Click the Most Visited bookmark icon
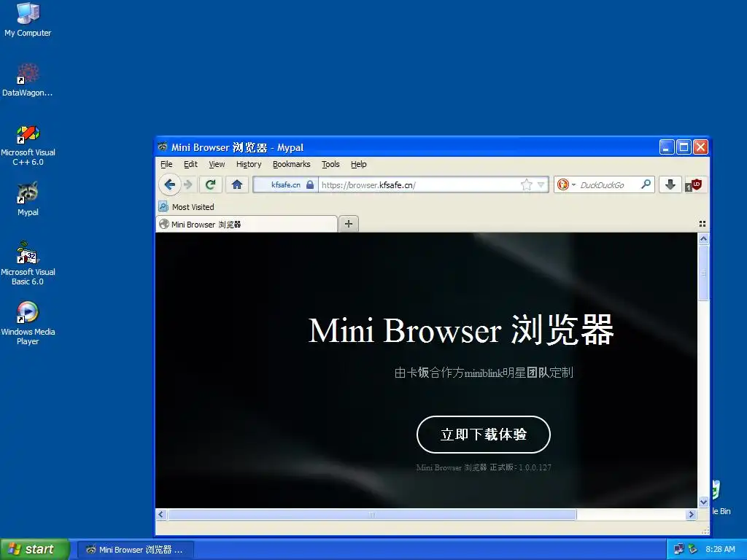The image size is (747, 560). point(163,206)
